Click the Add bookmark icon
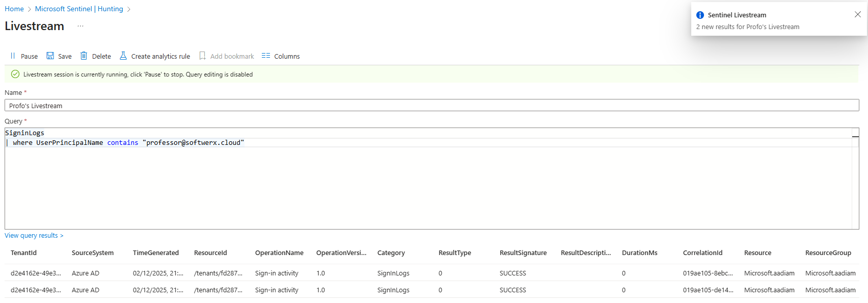Screen dimensions: 868x303 202,56
